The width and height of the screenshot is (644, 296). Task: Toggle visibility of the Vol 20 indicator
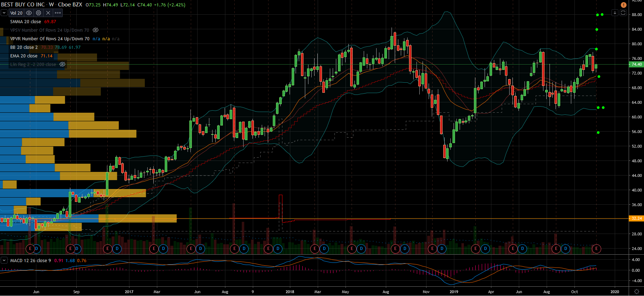pyautogui.click(x=29, y=13)
